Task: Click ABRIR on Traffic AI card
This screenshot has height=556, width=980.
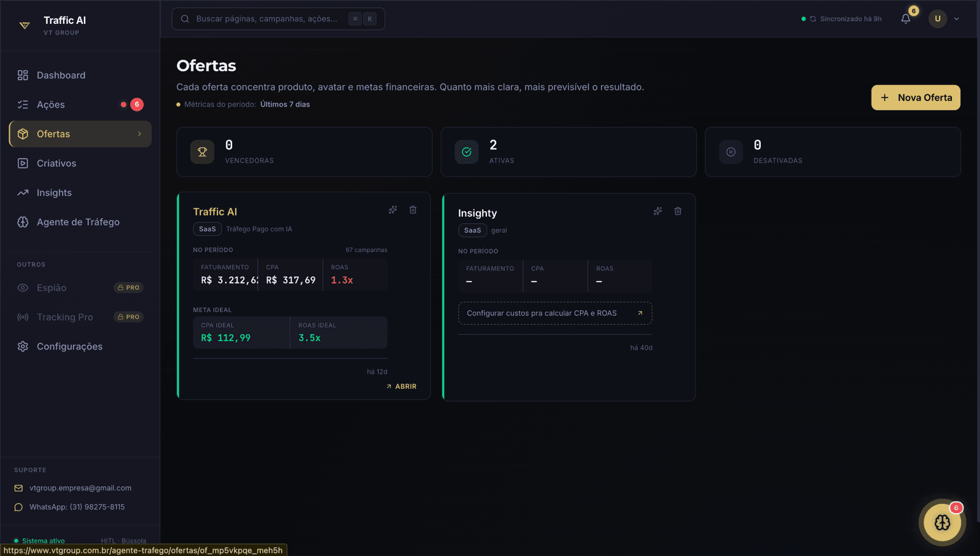Action: click(401, 386)
